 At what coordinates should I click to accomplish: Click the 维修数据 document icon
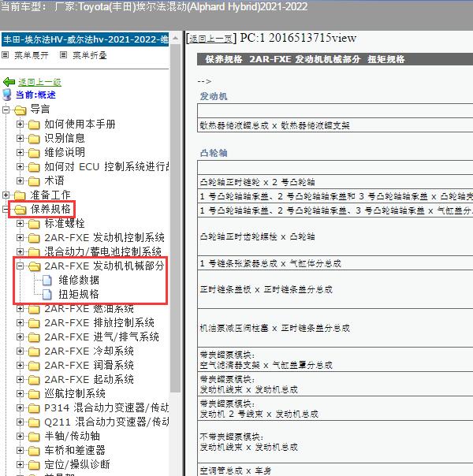pyautogui.click(x=47, y=281)
